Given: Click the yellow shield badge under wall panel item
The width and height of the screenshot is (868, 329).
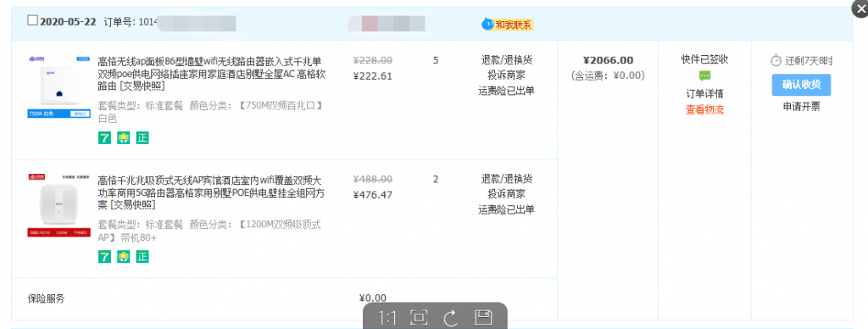Looking at the screenshot, I should pos(124,138).
